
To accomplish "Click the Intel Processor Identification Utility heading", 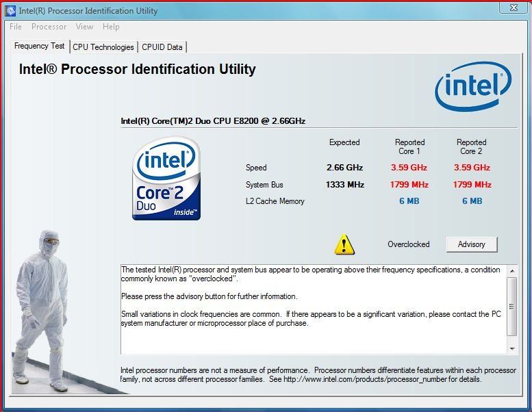I will (x=138, y=69).
